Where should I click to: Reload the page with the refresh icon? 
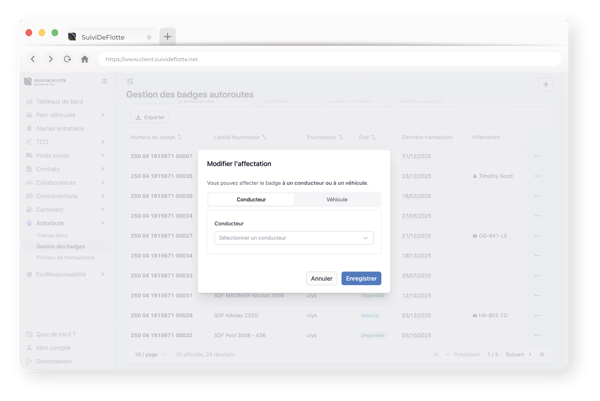point(67,59)
